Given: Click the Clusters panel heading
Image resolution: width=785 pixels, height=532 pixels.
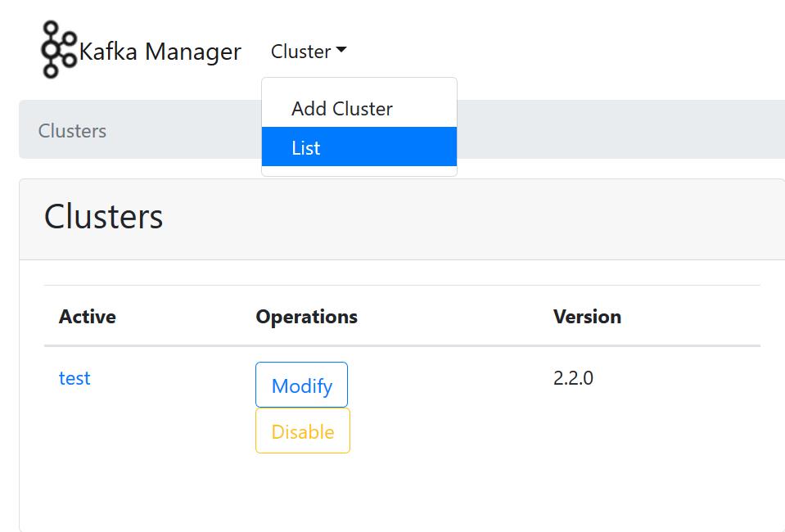Looking at the screenshot, I should [x=104, y=217].
